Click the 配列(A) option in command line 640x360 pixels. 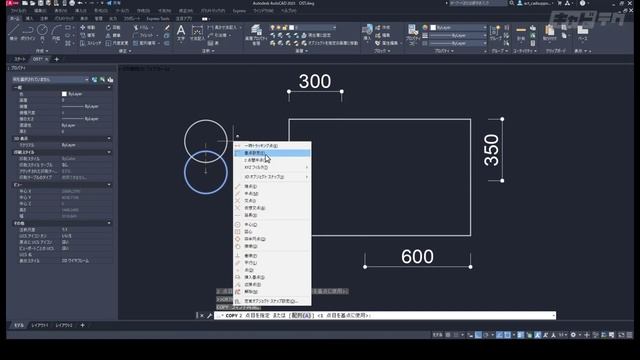(x=302, y=316)
